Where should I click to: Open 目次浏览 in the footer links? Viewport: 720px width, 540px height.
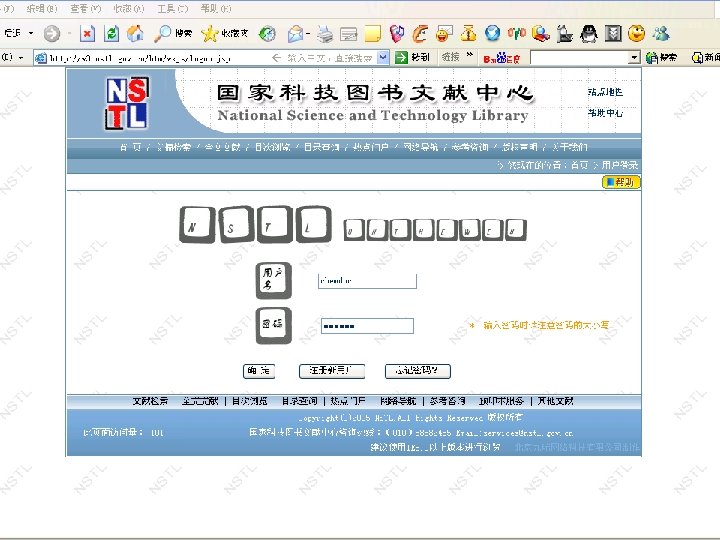[249, 401]
